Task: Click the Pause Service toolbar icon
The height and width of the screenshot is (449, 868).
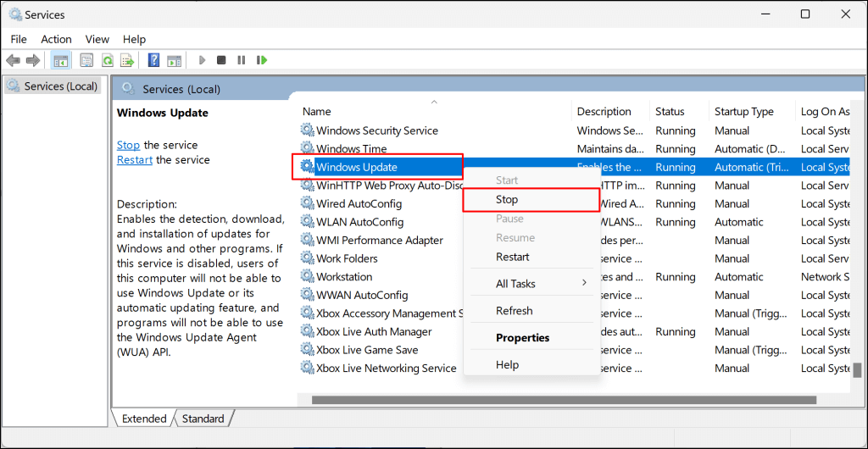Action: (242, 60)
